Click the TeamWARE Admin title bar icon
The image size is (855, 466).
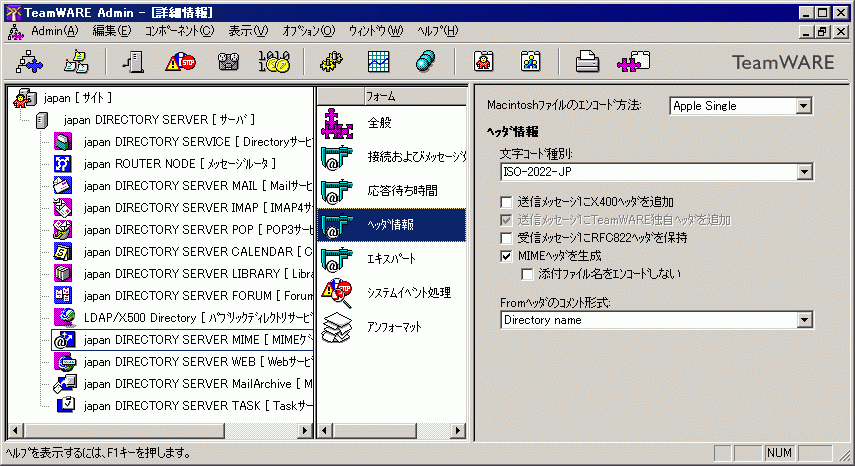13,13
